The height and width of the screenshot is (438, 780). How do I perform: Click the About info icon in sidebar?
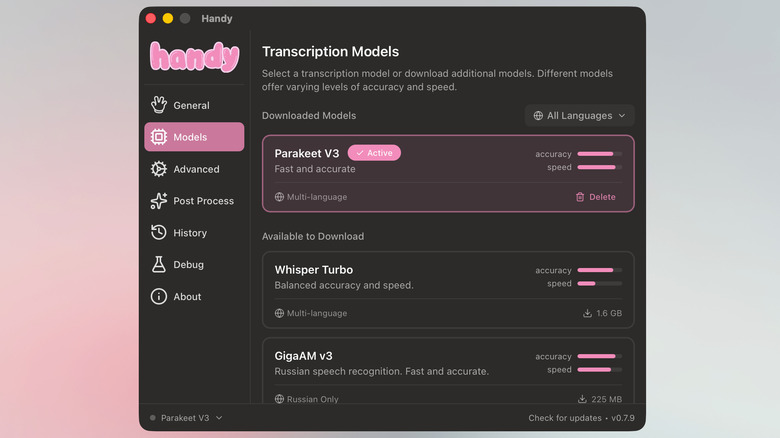click(x=159, y=296)
